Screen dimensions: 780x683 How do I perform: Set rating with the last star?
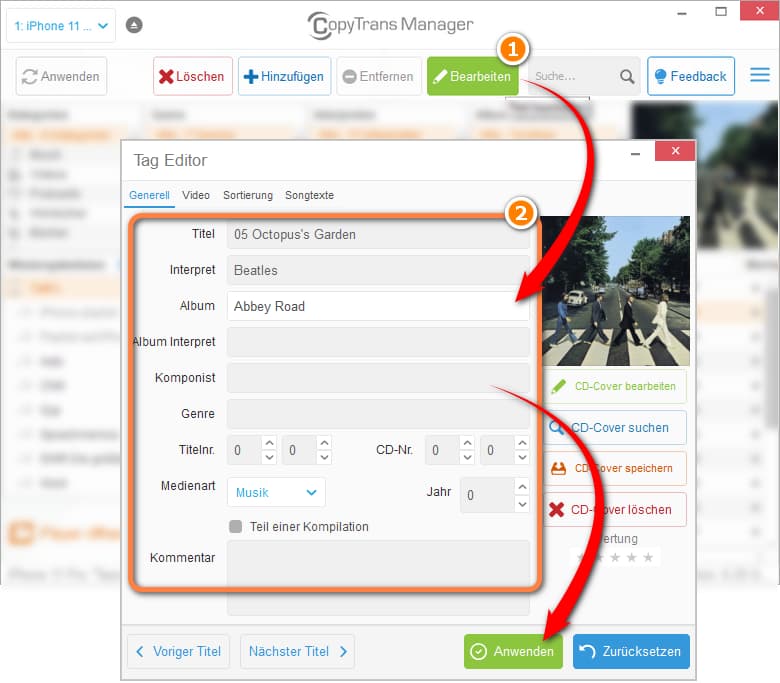[x=648, y=557]
